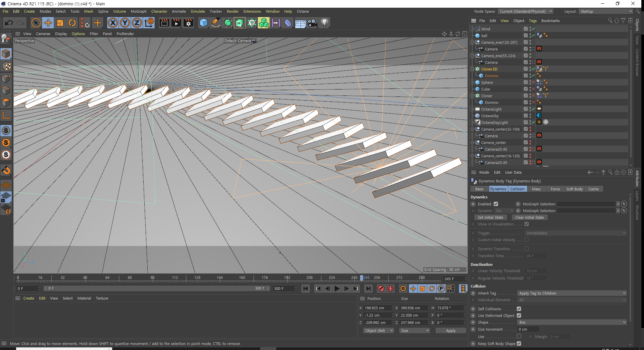Switch to Texture mode checkered cube
Viewport: 644px width, 350px height.
(x=6, y=66)
